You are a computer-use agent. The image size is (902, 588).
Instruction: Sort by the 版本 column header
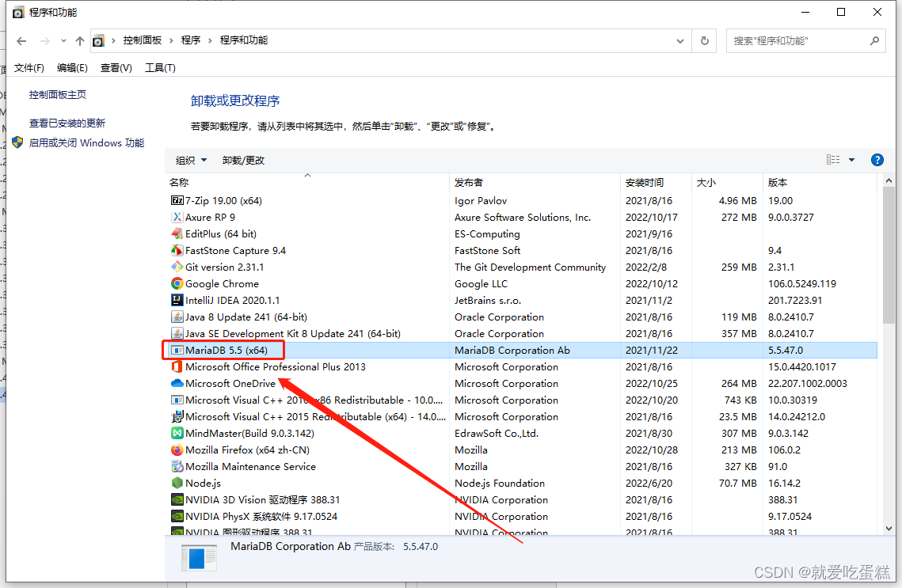820,183
